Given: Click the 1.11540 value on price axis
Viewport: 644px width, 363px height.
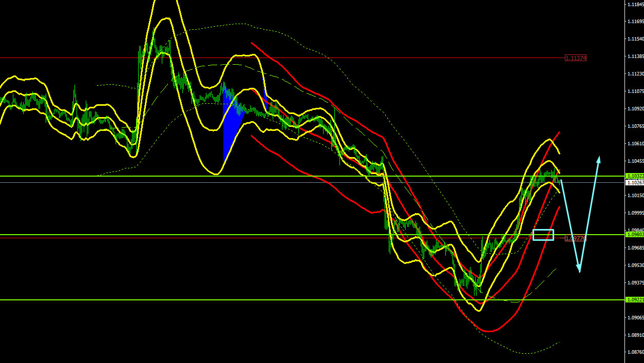Looking at the screenshot, I should tap(635, 39).
